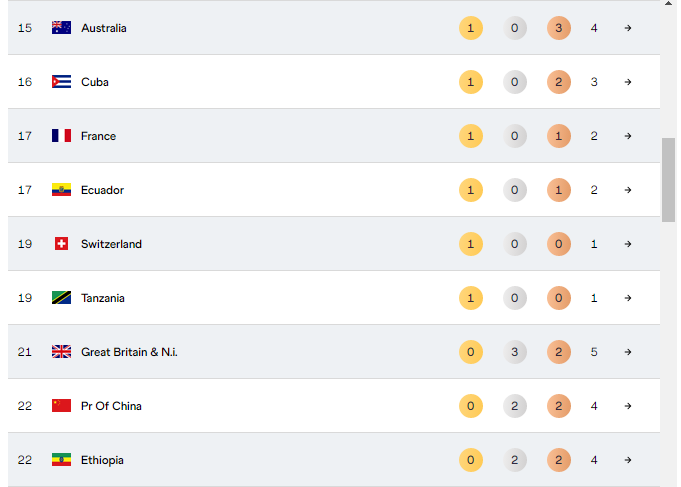The height and width of the screenshot is (487, 681).
Task: Click the Australia flag icon
Action: click(x=61, y=28)
